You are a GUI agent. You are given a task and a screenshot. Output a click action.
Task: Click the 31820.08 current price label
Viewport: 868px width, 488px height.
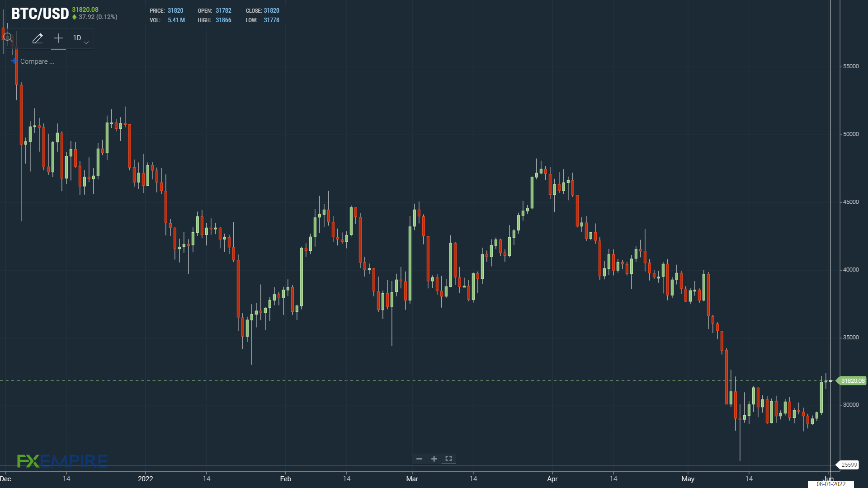(x=852, y=380)
